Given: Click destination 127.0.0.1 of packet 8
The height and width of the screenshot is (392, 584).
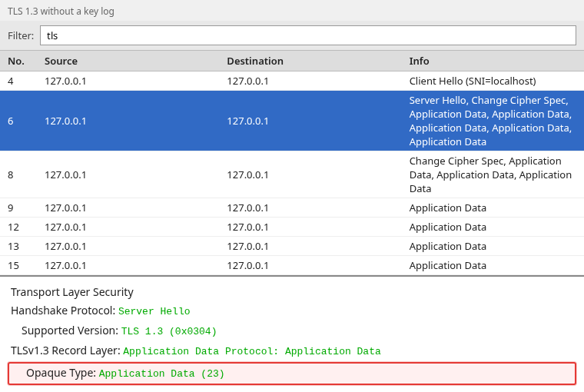Looking at the screenshot, I should coord(247,174).
